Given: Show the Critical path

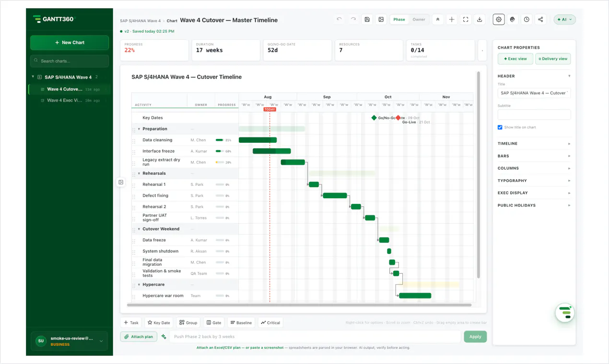Looking at the screenshot, I should point(270,323).
